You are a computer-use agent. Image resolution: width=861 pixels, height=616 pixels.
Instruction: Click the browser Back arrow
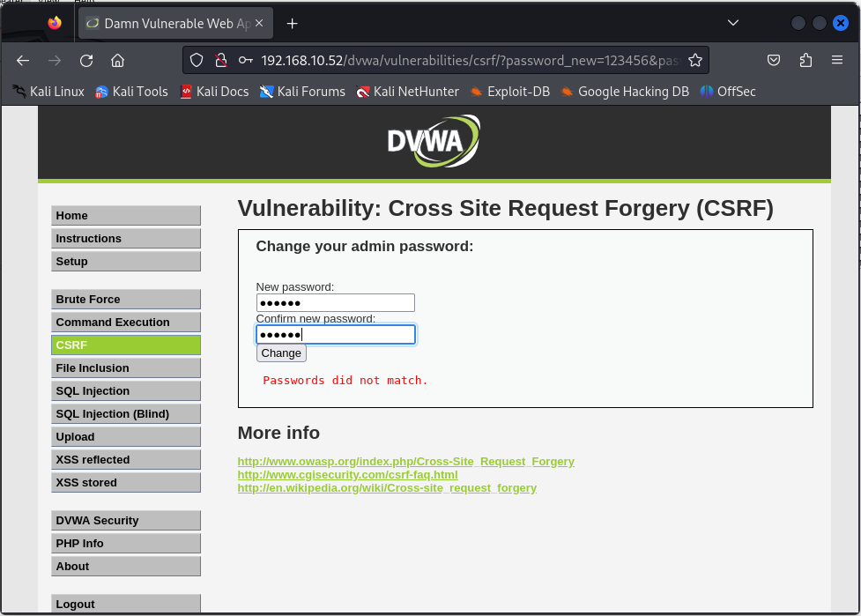tap(23, 61)
